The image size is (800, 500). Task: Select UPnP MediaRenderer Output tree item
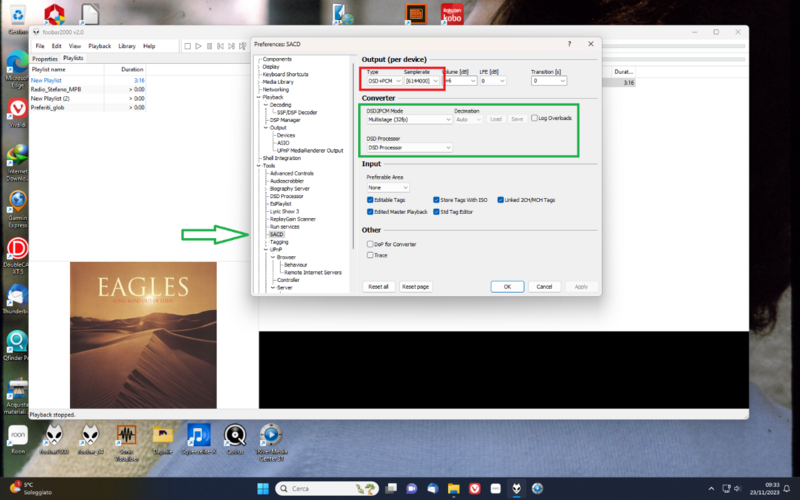click(x=310, y=151)
